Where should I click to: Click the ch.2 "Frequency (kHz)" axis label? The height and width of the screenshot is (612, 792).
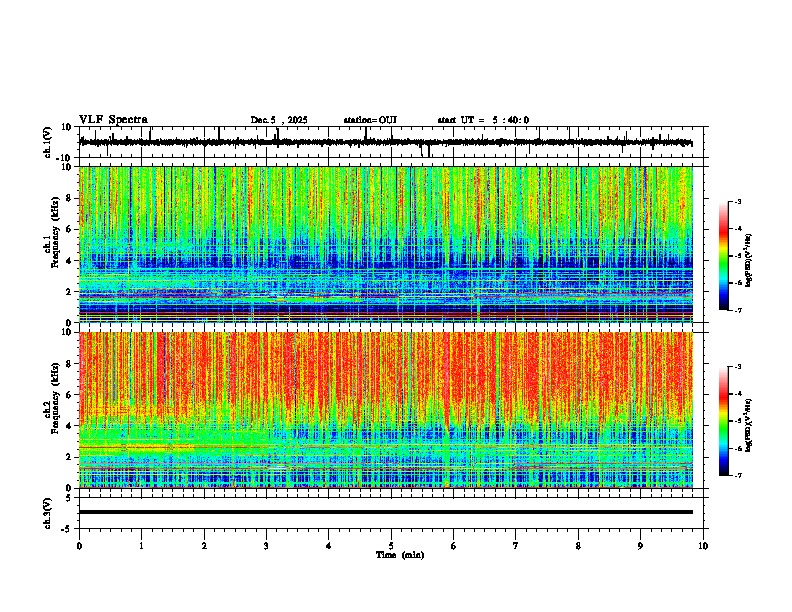(x=55, y=398)
